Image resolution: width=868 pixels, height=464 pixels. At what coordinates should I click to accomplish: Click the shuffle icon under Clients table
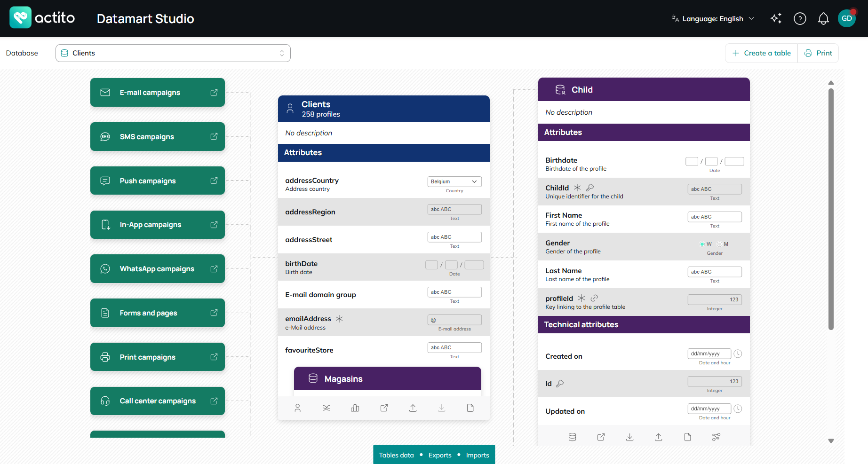[326, 408]
